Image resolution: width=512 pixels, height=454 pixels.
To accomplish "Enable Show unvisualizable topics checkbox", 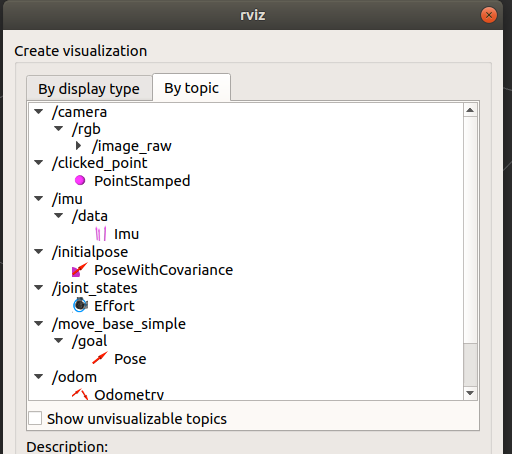I will [35, 418].
